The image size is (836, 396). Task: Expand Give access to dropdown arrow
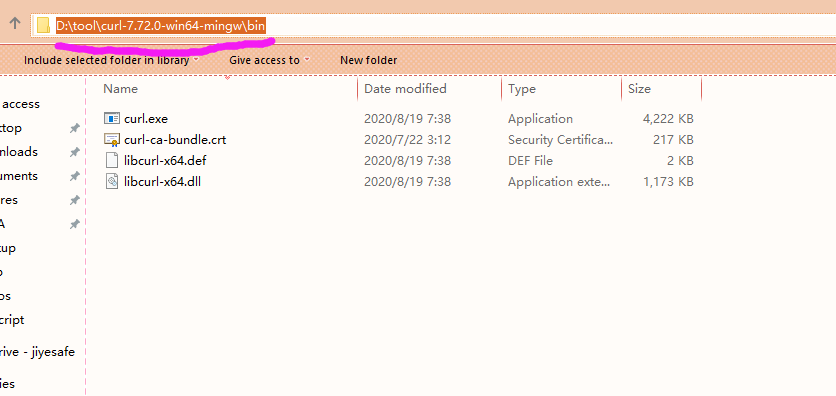click(307, 60)
